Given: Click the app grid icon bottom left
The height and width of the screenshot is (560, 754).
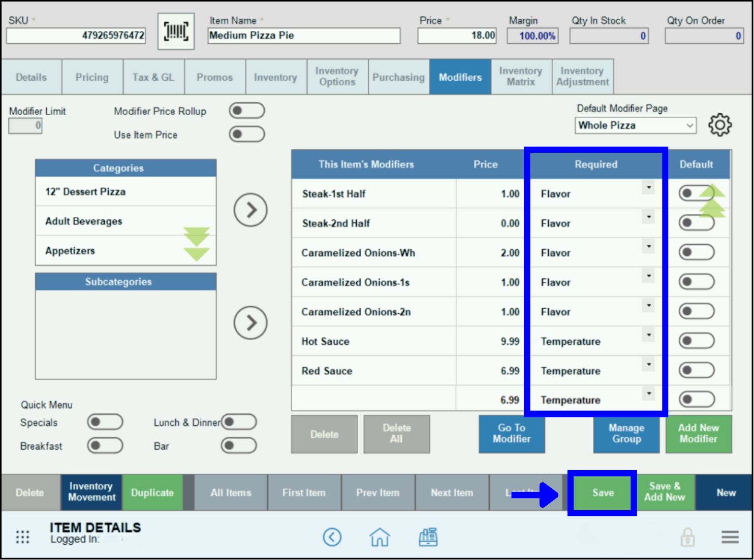Looking at the screenshot, I should coord(22,537).
